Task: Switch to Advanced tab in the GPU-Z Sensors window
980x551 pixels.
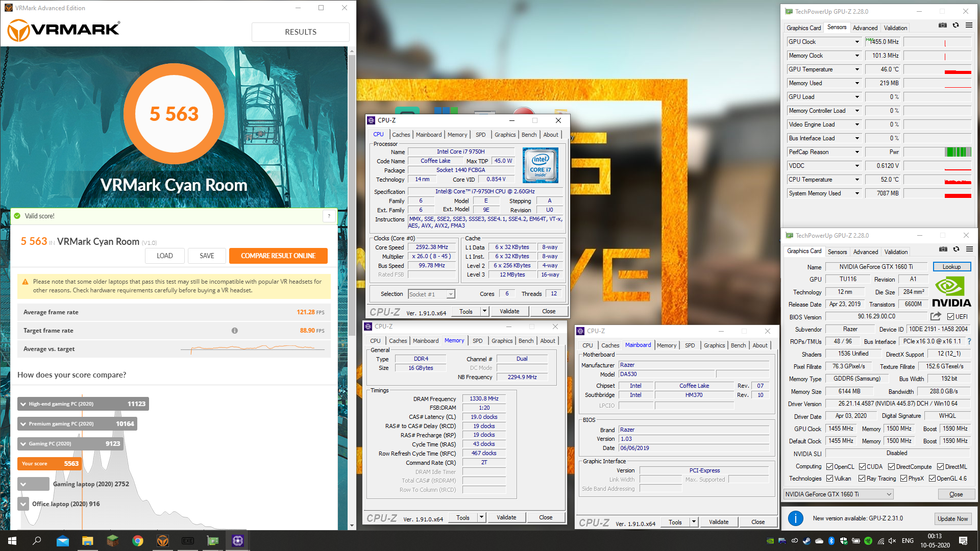Action: pos(866,28)
